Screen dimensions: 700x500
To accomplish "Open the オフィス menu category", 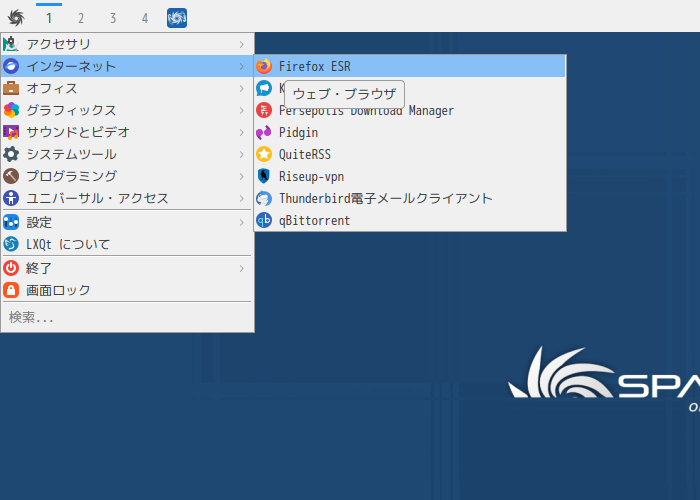I will [x=127, y=88].
